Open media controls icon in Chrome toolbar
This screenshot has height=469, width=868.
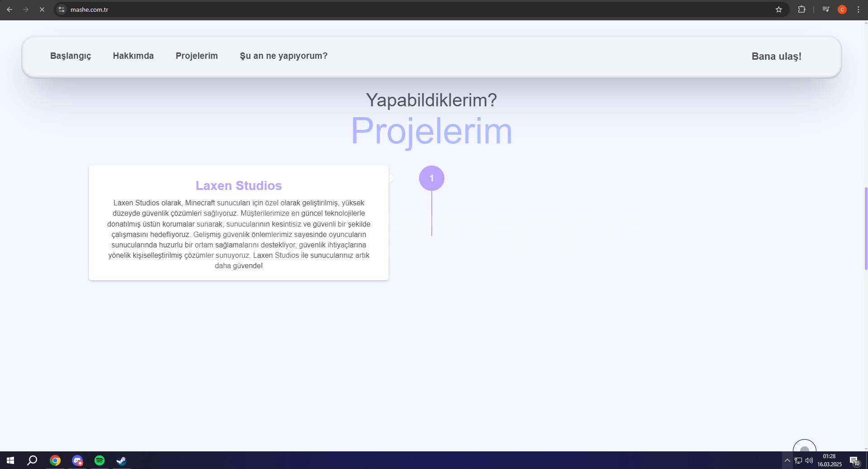(x=826, y=9)
